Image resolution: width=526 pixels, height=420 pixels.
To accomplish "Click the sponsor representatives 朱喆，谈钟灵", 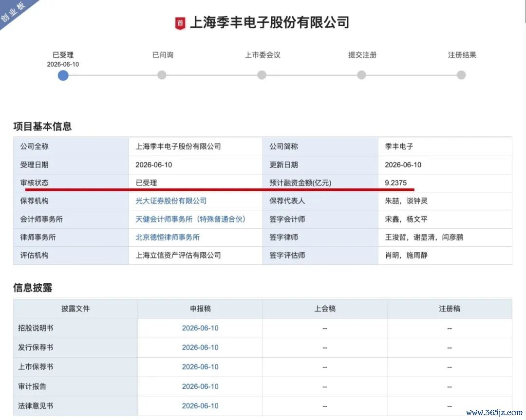I will [x=406, y=201].
